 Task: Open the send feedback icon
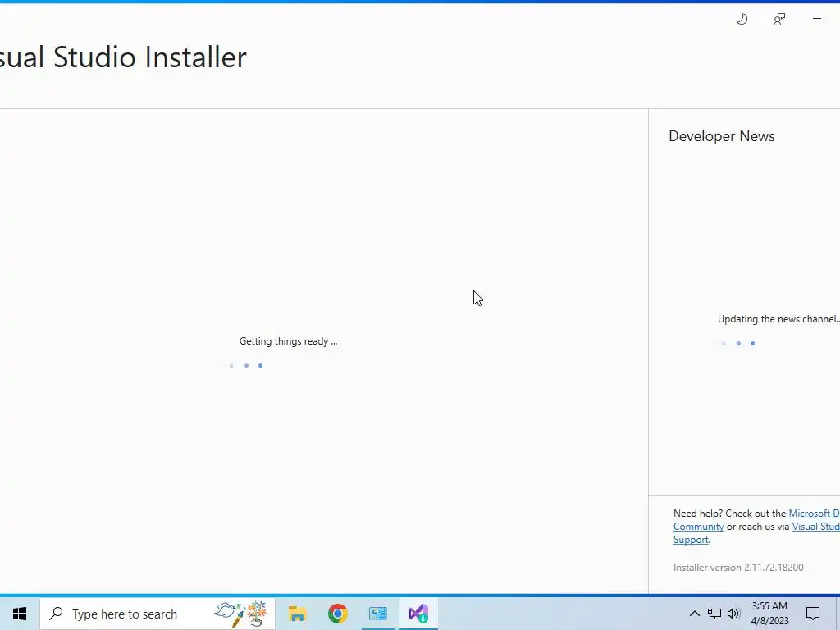pos(779,20)
